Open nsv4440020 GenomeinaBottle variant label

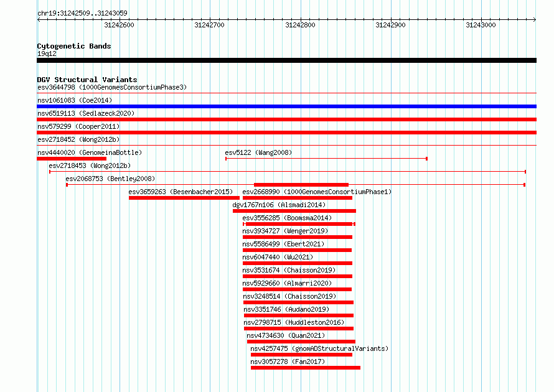[x=90, y=152]
